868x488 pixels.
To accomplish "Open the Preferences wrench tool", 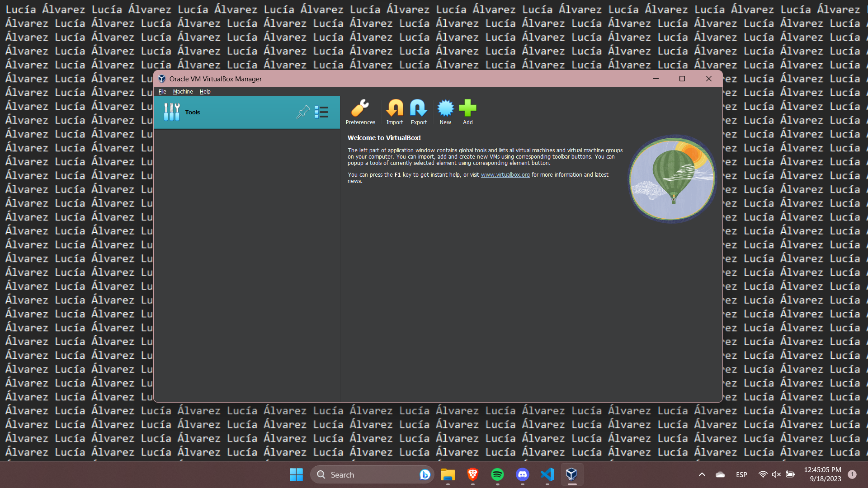I will pos(360,112).
